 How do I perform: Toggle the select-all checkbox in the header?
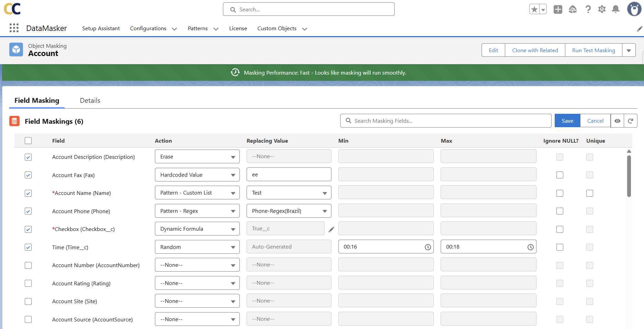coord(28,141)
